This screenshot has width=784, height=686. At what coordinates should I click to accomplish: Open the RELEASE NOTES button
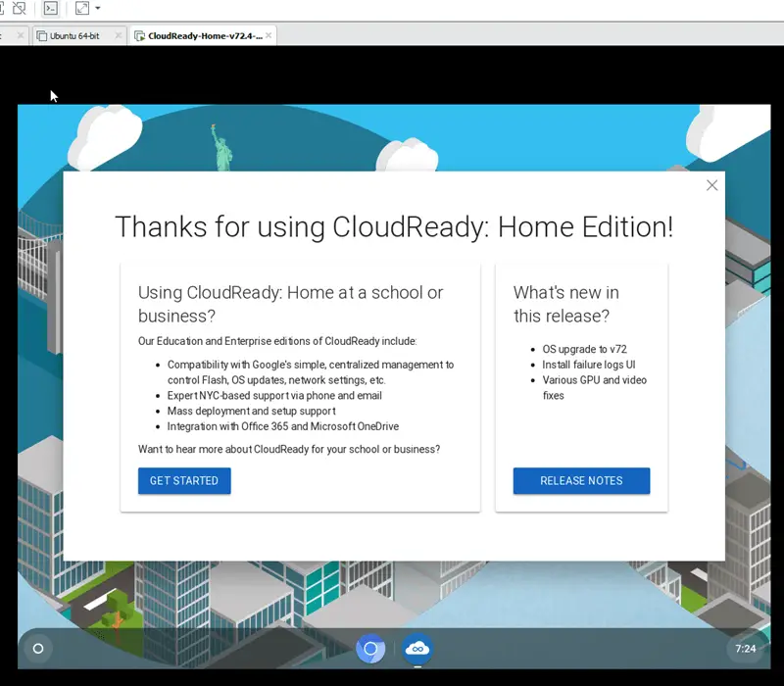click(581, 481)
